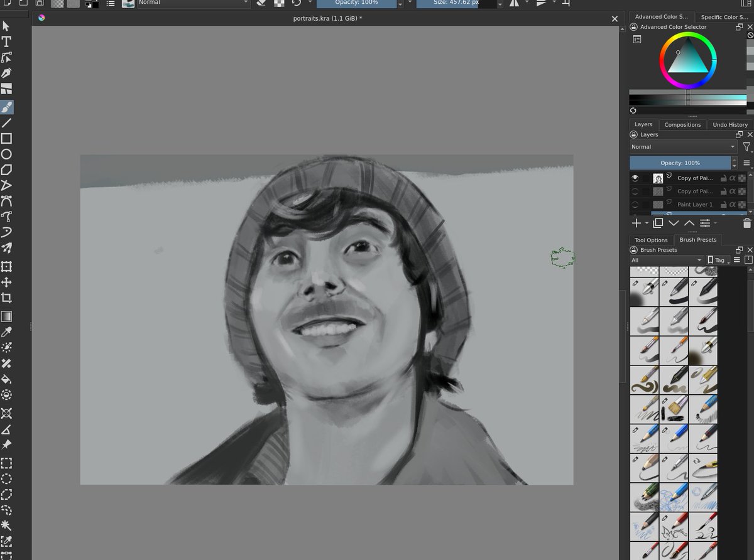This screenshot has height=560, width=754.
Task: Switch to the Tool Options tab
Action: click(x=651, y=240)
